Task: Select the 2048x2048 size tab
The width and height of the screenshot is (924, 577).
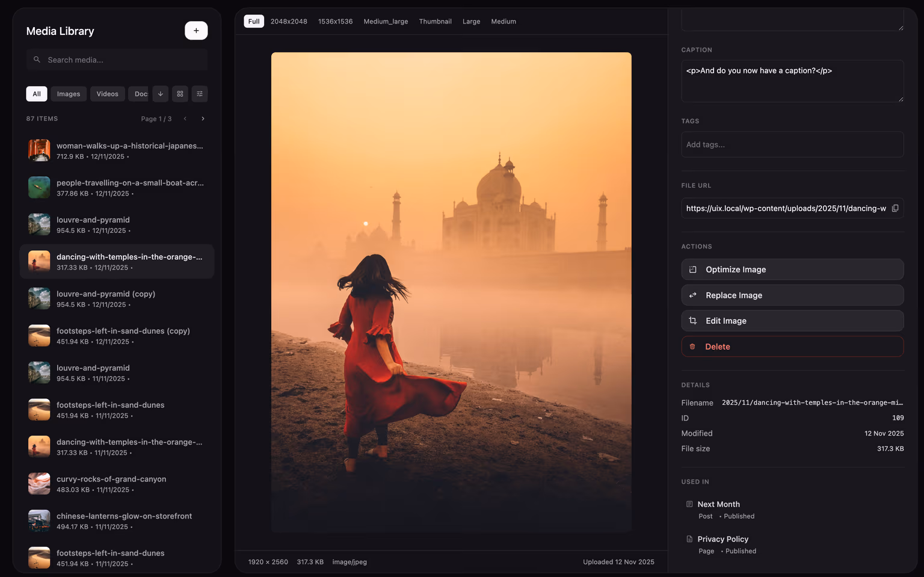Action: 288,21
